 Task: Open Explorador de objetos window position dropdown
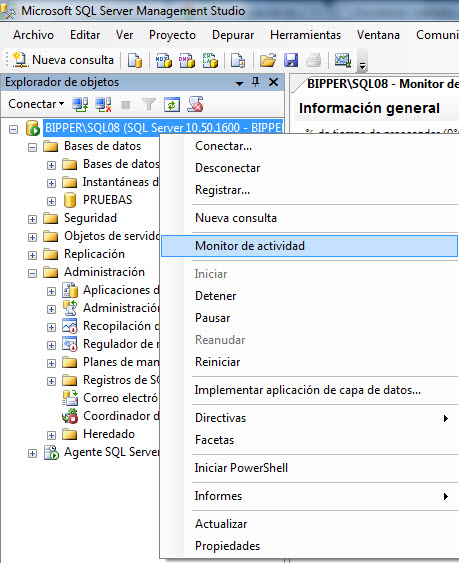click(x=239, y=83)
